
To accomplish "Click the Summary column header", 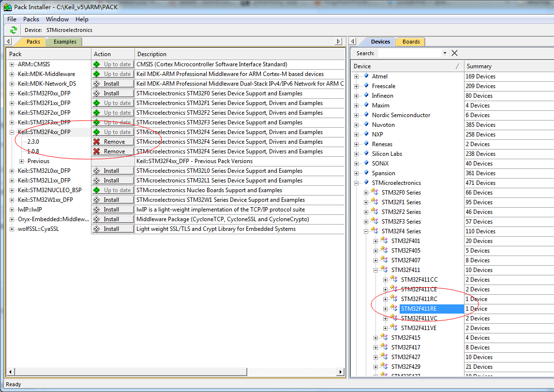I will (x=509, y=66).
